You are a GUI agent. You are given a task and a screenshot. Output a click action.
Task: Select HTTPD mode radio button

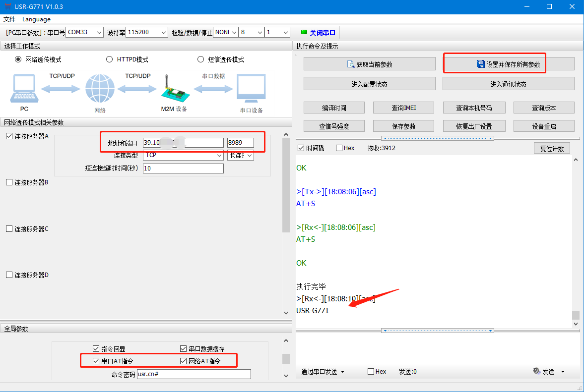click(x=110, y=59)
